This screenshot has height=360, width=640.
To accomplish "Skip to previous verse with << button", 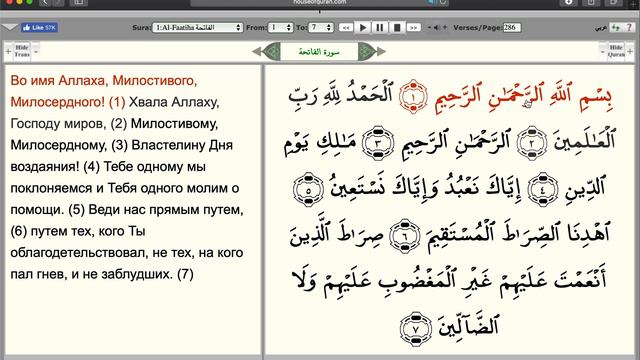I will (346, 27).
